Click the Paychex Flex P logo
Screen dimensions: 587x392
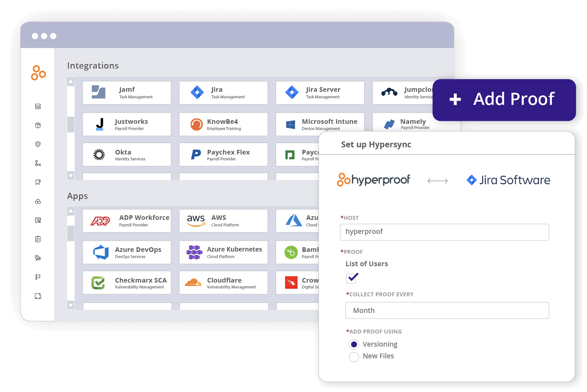[x=196, y=155]
